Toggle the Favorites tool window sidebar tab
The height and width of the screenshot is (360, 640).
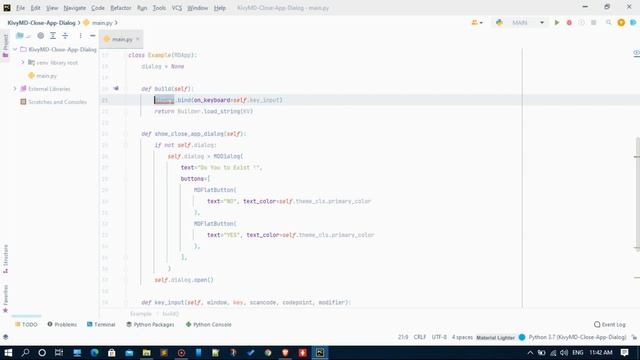5,299
